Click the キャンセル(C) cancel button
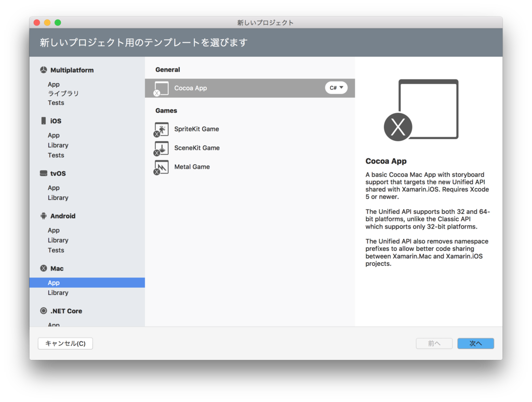This screenshot has width=532, height=402. click(x=65, y=343)
